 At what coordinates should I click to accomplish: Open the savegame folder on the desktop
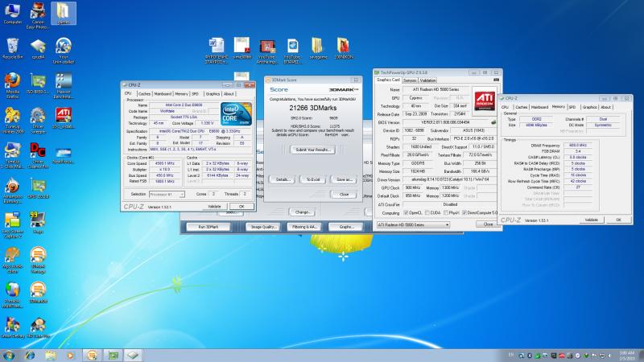tap(318, 48)
